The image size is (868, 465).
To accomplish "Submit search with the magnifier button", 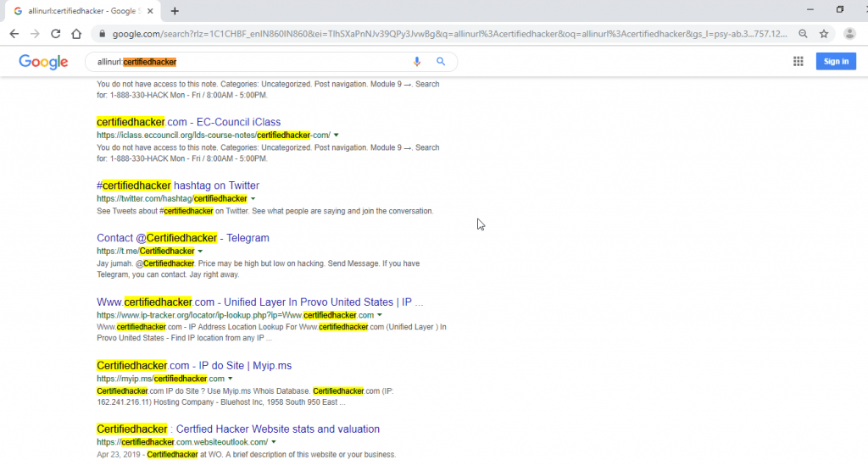I will pos(441,61).
